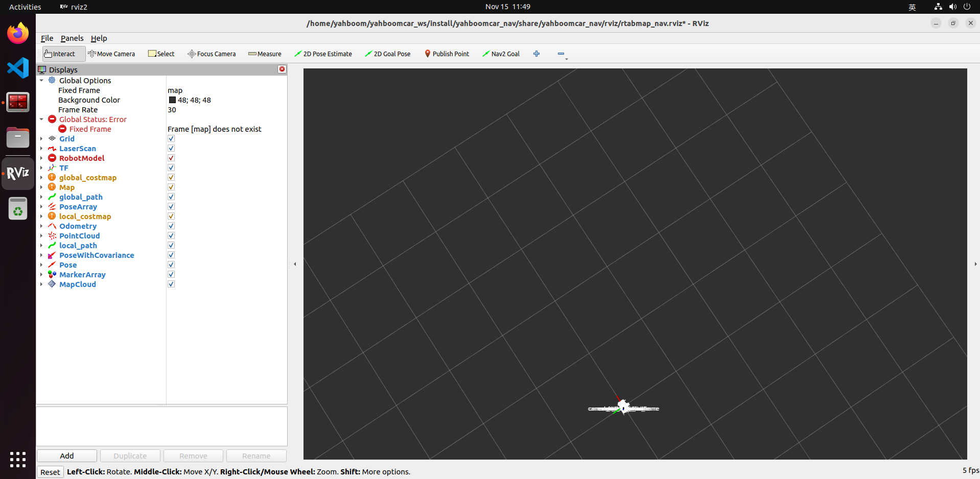Click the Rename button

(x=256, y=456)
